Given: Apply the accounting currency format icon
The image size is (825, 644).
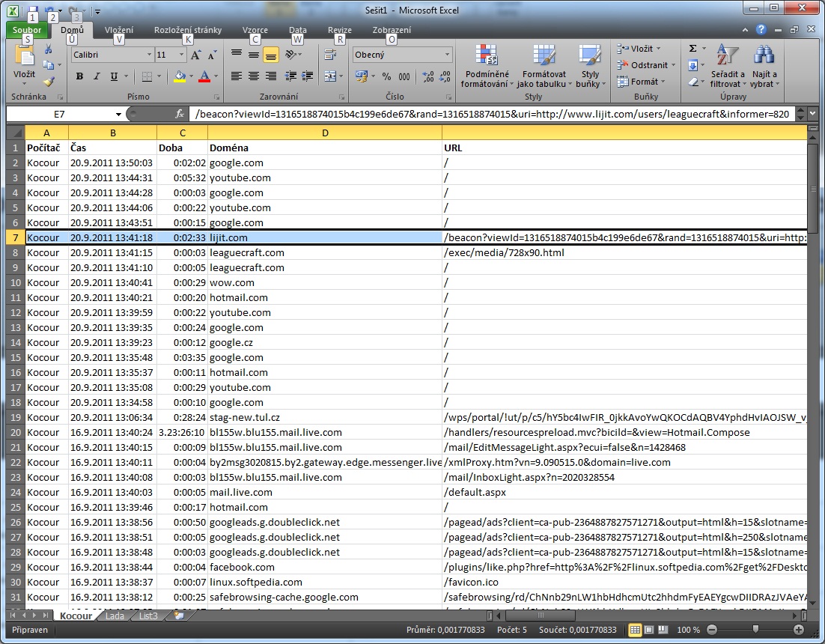Looking at the screenshot, I should [x=361, y=76].
